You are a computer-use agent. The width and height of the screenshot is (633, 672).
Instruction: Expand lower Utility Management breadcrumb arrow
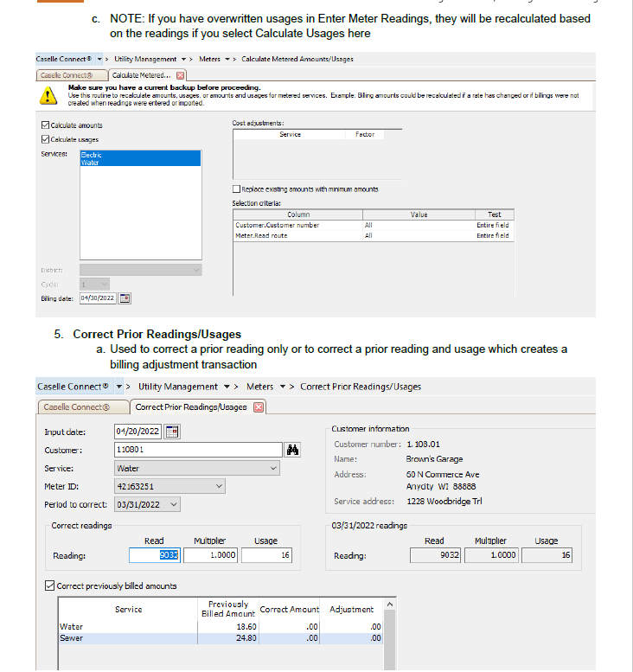[227, 387]
